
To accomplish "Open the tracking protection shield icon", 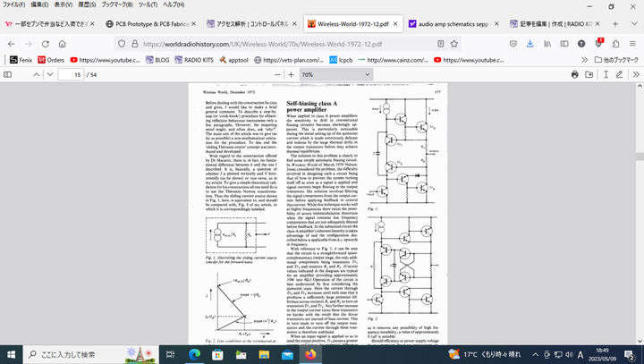I will click(x=119, y=42).
